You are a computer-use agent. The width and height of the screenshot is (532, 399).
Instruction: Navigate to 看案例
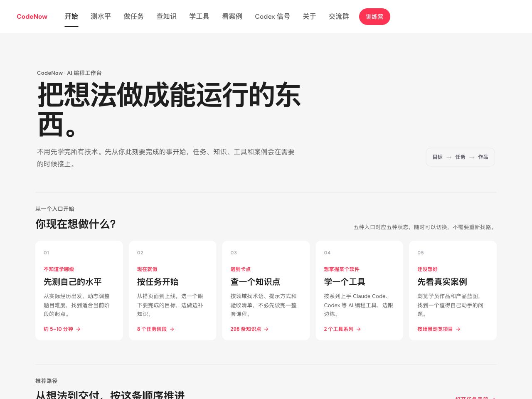[x=232, y=17]
